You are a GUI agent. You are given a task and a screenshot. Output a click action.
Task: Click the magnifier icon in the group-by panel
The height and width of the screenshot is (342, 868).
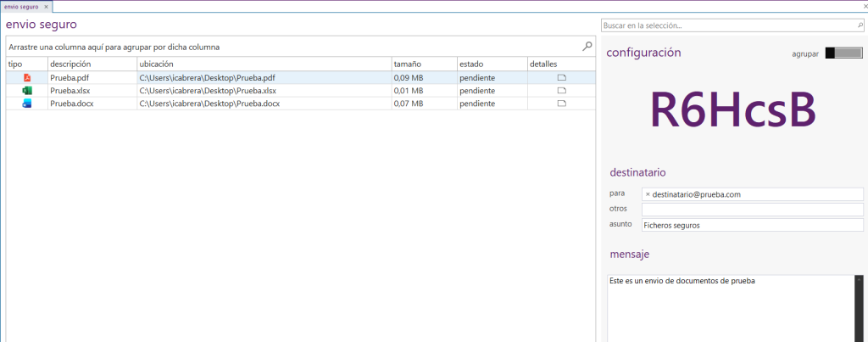pyautogui.click(x=587, y=47)
